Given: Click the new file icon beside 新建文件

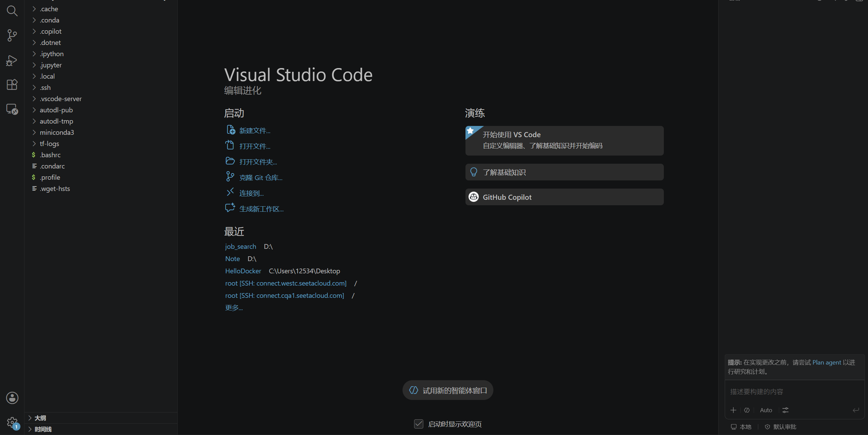Looking at the screenshot, I should tap(231, 130).
